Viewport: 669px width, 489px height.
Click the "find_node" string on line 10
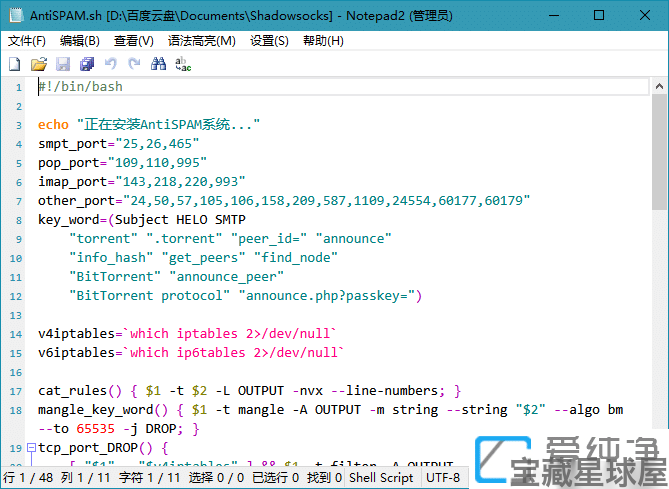click(x=296, y=258)
